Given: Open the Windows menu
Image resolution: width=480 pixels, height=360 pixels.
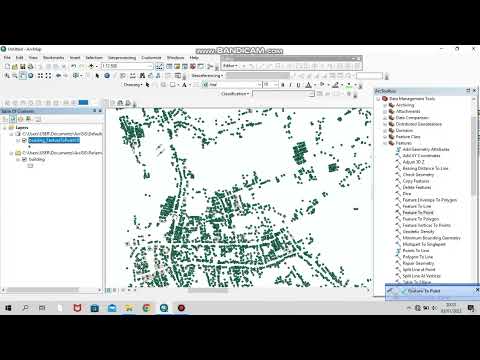Looking at the screenshot, I should pyautogui.click(x=175, y=58).
